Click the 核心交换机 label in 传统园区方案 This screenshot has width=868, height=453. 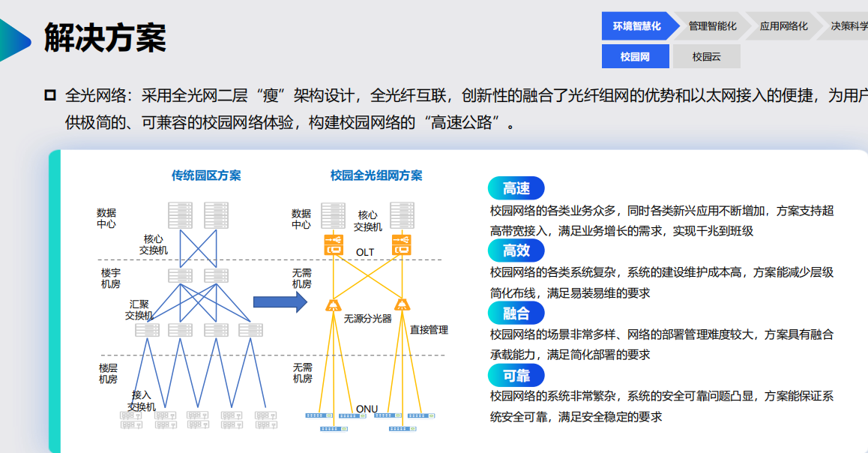point(154,244)
